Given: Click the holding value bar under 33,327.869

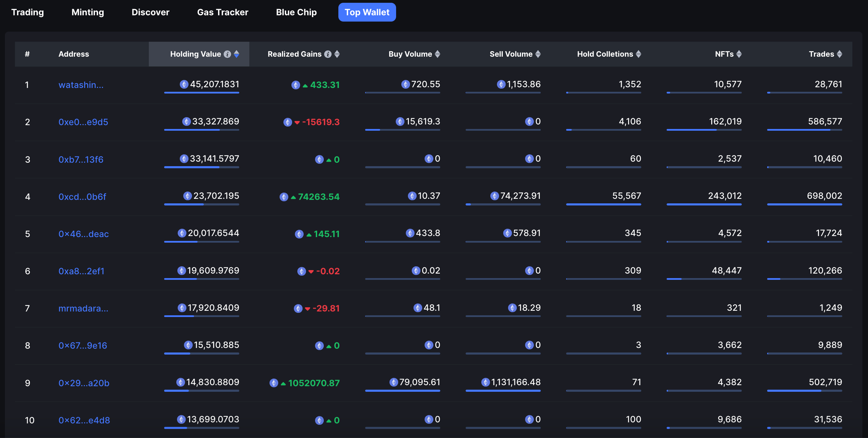Looking at the screenshot, I should tap(202, 130).
